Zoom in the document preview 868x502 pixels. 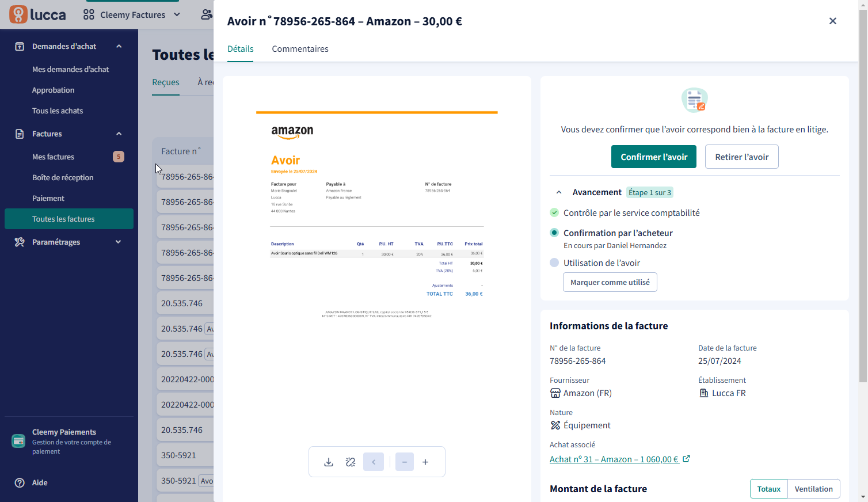(x=425, y=462)
